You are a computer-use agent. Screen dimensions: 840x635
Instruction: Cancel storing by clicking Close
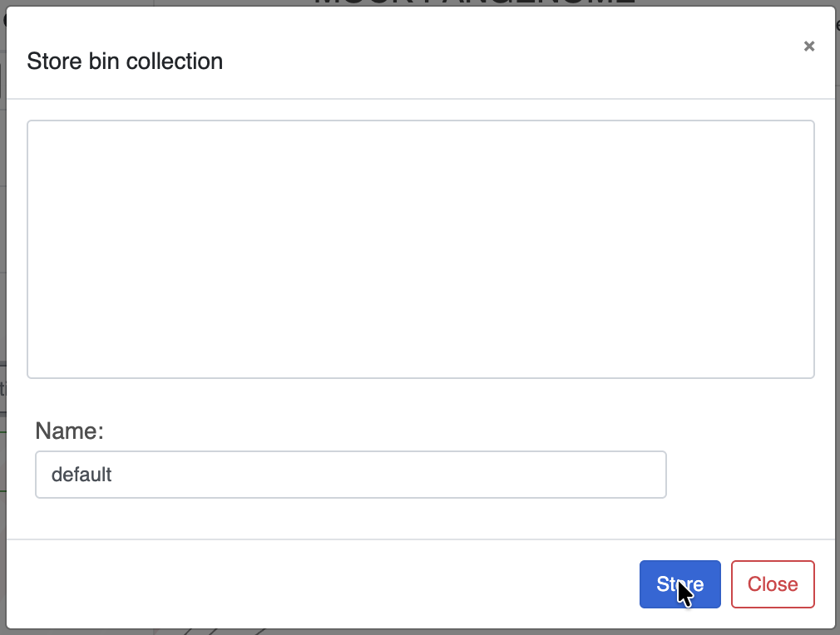coord(773,584)
